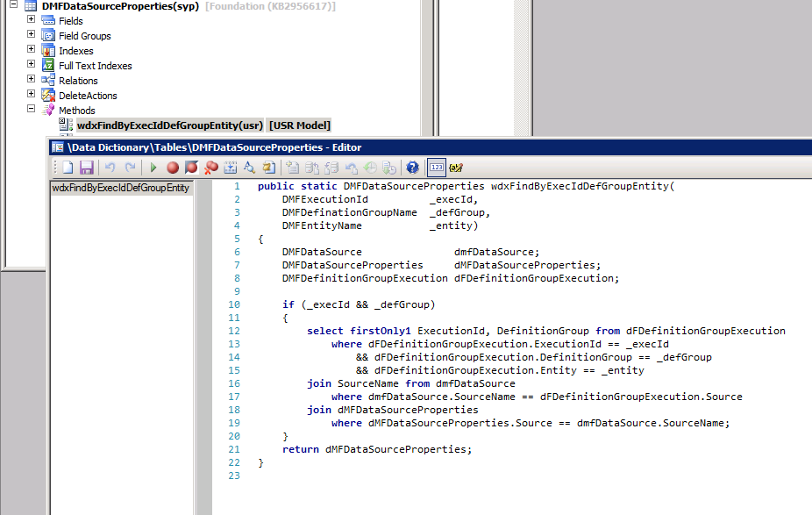
Task: Click the Undo arrow in the editor toolbar
Action: pyautogui.click(x=110, y=168)
